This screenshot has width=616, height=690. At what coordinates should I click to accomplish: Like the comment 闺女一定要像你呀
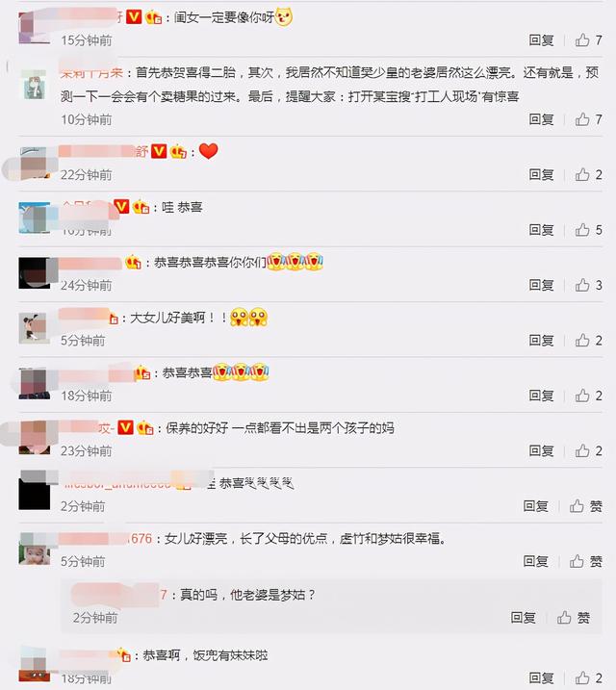click(588, 40)
